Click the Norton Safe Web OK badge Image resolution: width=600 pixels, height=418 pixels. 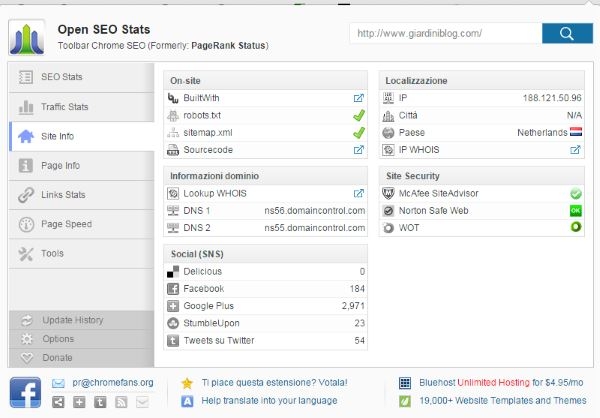pos(576,211)
